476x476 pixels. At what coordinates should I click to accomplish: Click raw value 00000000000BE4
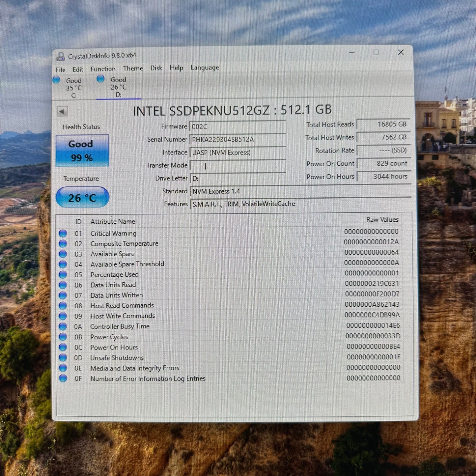point(373,346)
